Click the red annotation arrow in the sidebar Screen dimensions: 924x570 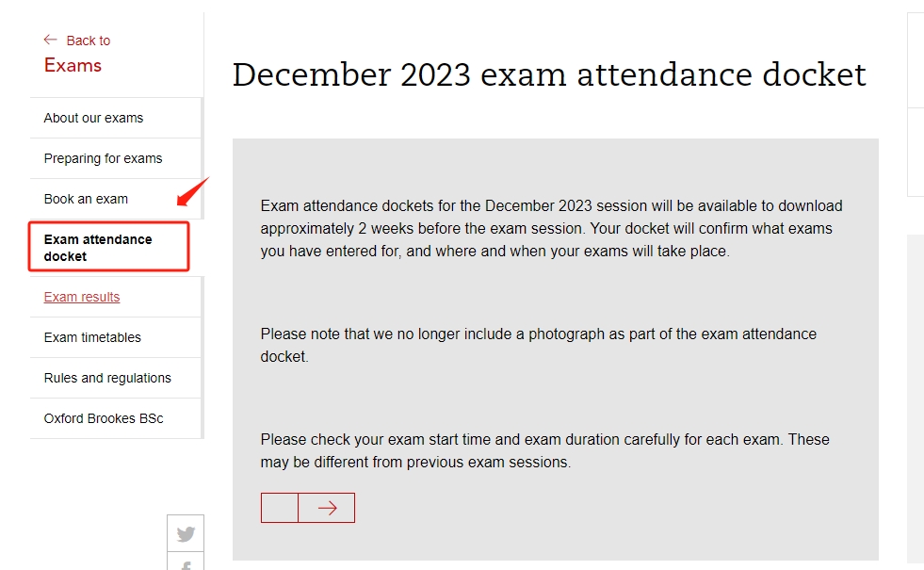pos(192,191)
